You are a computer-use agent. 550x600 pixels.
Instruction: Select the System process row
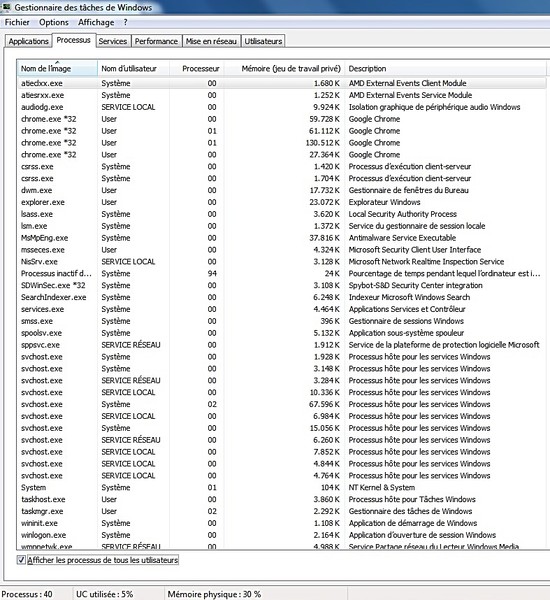[x=282, y=487]
